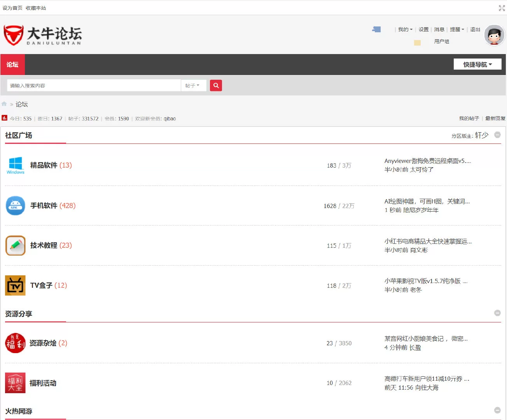This screenshot has width=507, height=420.
Task: Click the search content input field
Action: click(93, 86)
